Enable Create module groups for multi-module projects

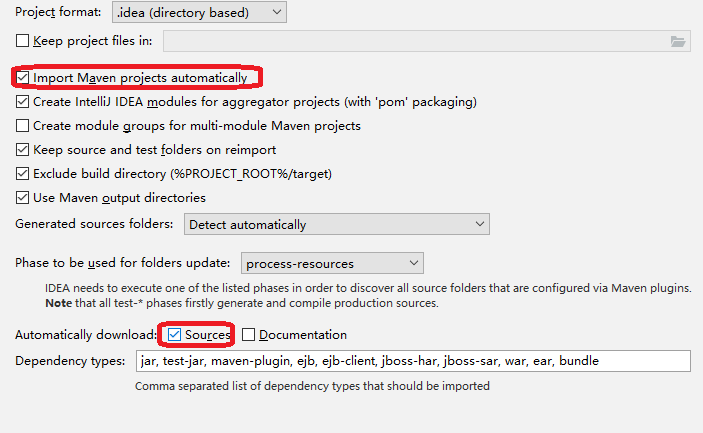click(x=23, y=126)
